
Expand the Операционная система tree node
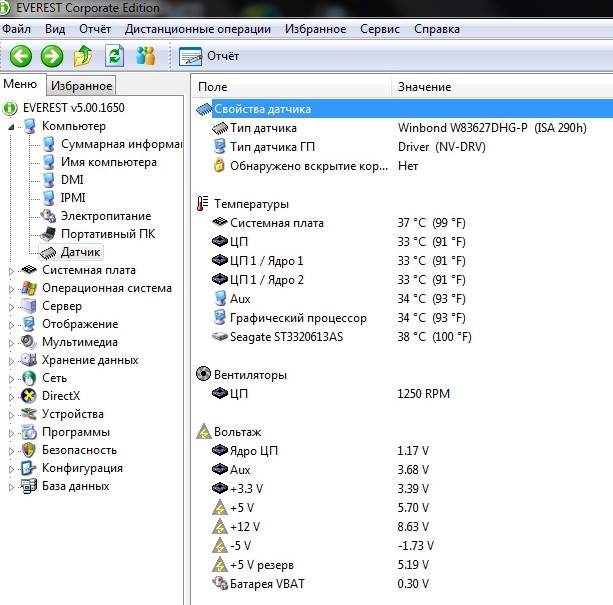[x=12, y=289]
